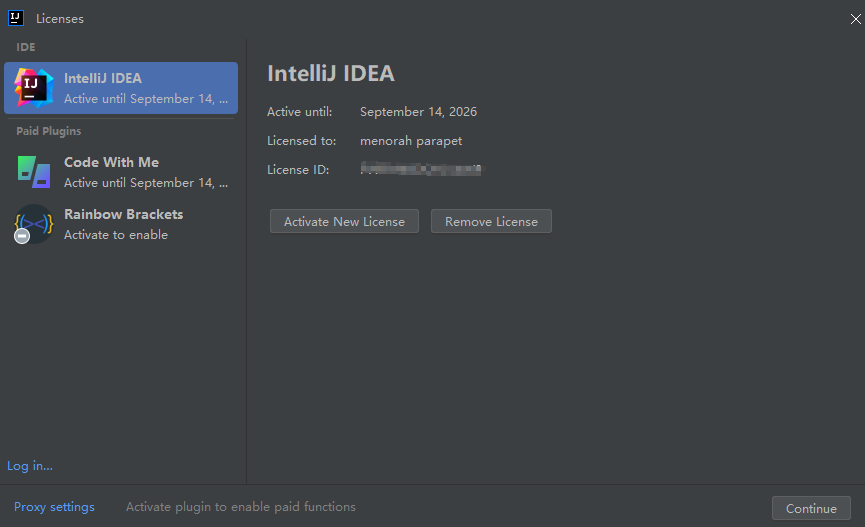Image resolution: width=865 pixels, height=527 pixels.
Task: Click the 'menorah parapet' licensee name
Action: [411, 141]
